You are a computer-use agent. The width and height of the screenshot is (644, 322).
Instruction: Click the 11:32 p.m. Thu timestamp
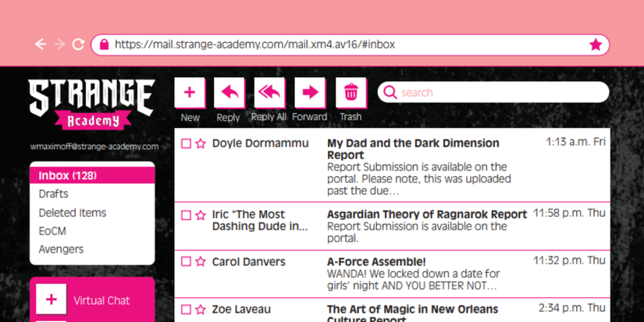pos(569,260)
